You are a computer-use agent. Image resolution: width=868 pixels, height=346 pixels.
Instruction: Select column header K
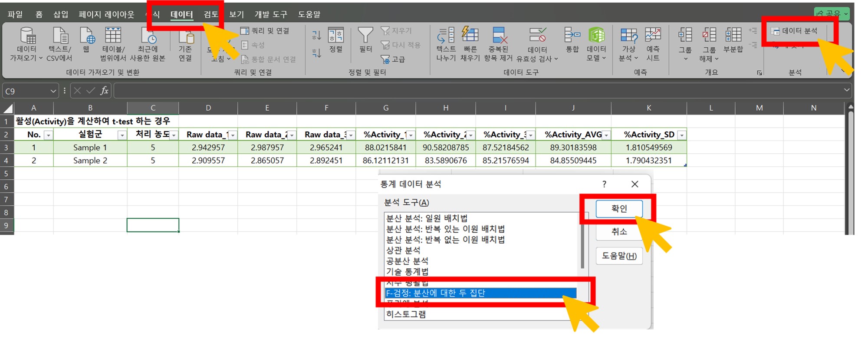coord(649,108)
